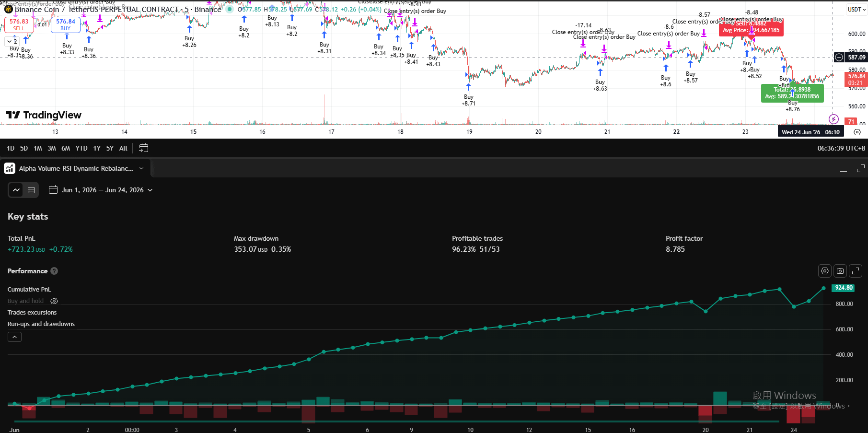The height and width of the screenshot is (433, 868).
Task: Click the red 71 label on price axis
Action: 851,122
